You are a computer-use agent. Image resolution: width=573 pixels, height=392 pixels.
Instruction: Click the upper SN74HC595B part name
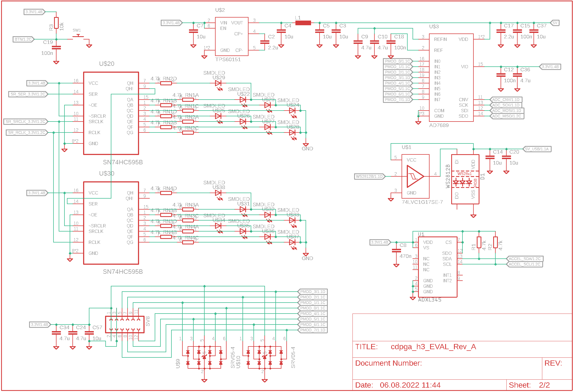coord(123,162)
